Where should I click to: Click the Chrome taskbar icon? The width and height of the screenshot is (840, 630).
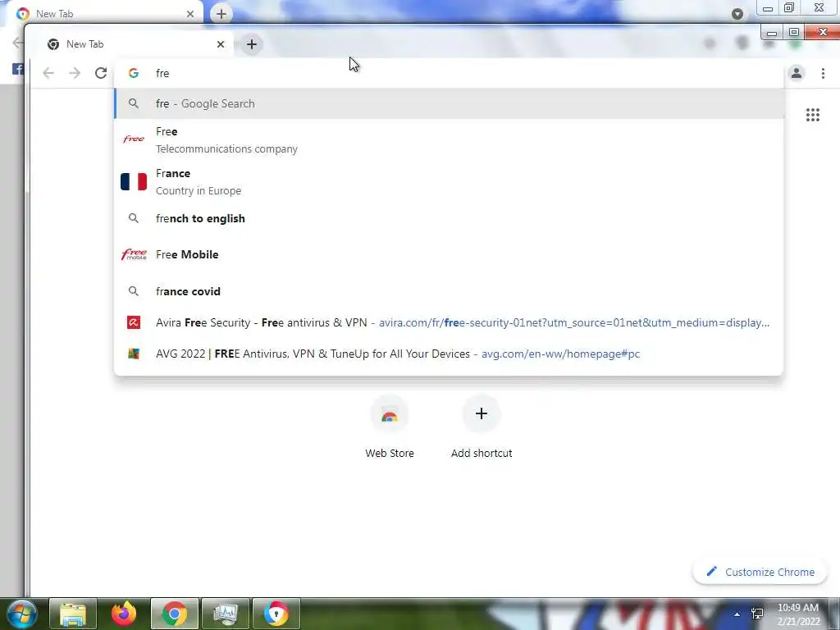pos(174,614)
